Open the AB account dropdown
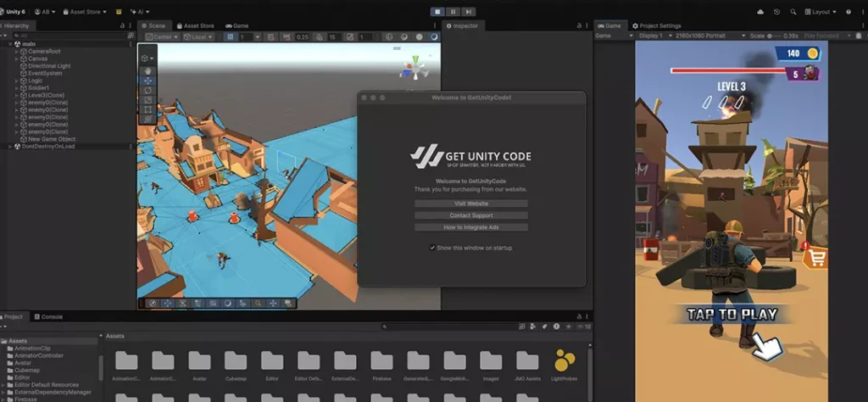868x402 pixels. click(x=45, y=12)
